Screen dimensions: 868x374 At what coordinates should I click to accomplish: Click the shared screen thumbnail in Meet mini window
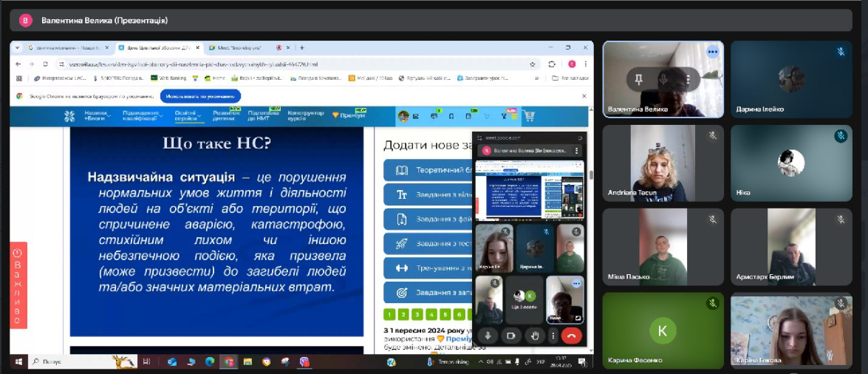pos(529,190)
